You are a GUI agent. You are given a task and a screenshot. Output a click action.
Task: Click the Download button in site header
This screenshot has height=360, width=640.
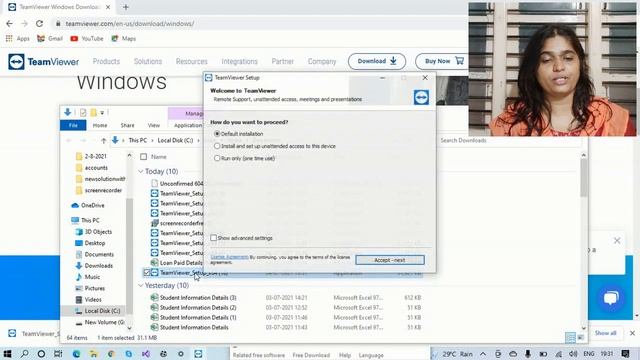pyautogui.click(x=377, y=61)
